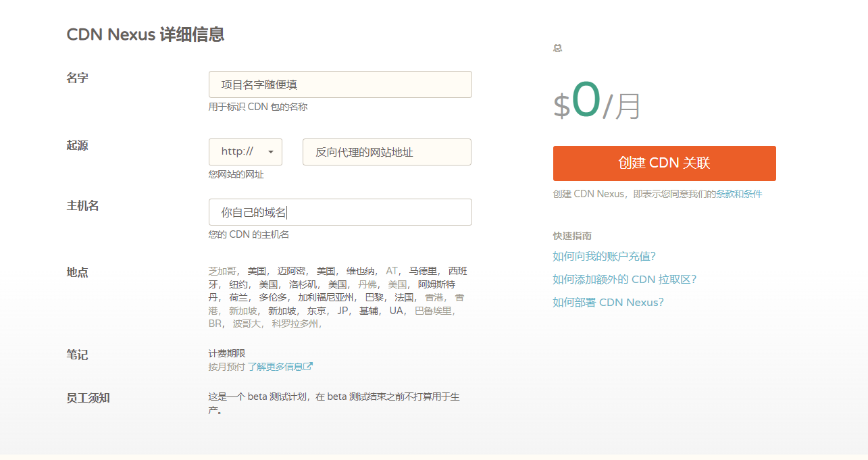Open 如何添加额外的 CDN 拉取区? link
Image resolution: width=868 pixels, height=460 pixels.
[624, 279]
